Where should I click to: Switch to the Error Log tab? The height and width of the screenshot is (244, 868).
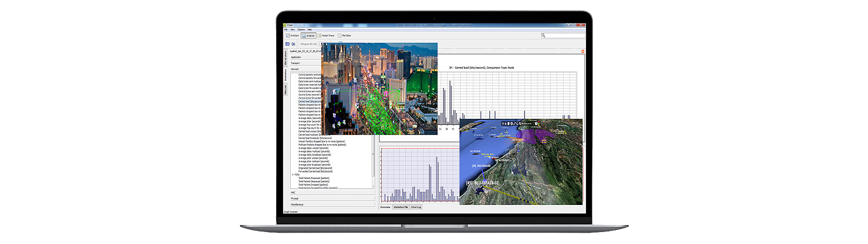(x=416, y=207)
